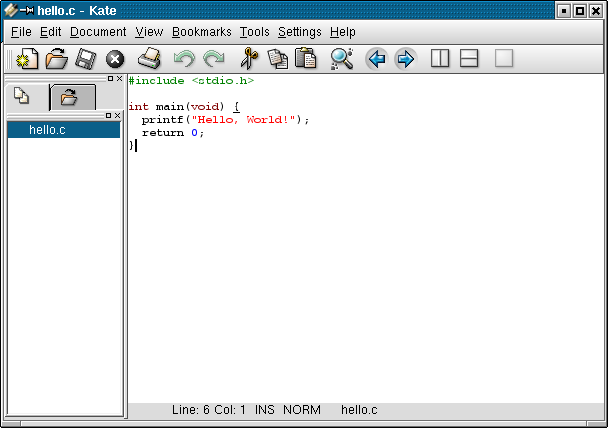
Task: Print the document using the printer icon
Action: click(149, 59)
